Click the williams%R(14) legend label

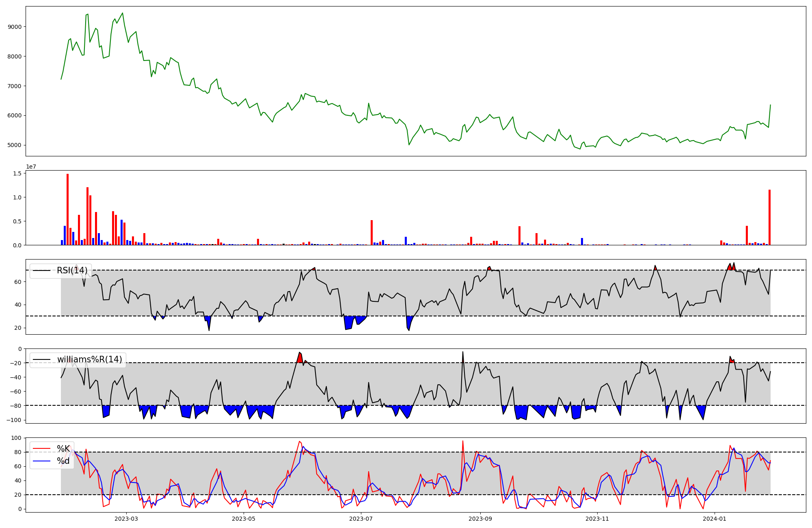(x=89, y=359)
